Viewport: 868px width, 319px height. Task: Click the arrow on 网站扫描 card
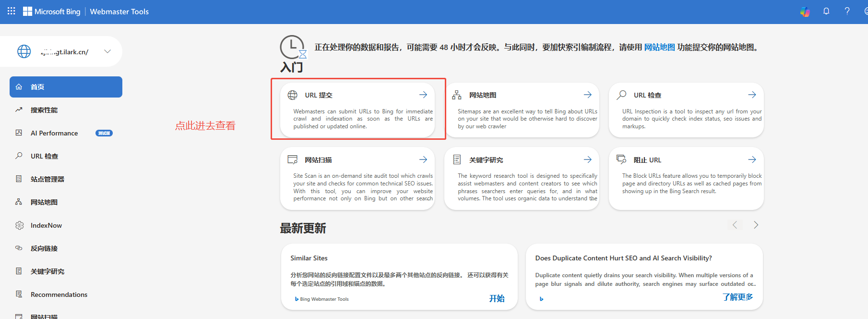(x=423, y=159)
